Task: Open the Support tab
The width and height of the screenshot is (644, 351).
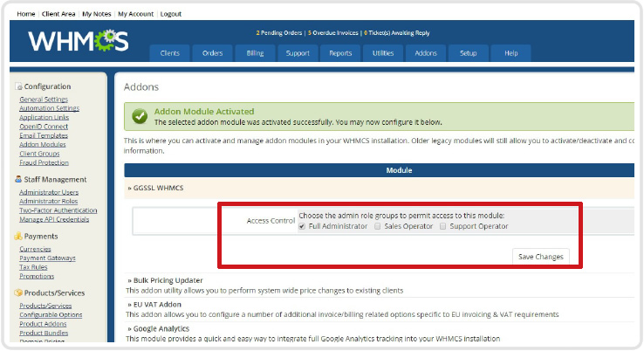Action: click(x=298, y=53)
